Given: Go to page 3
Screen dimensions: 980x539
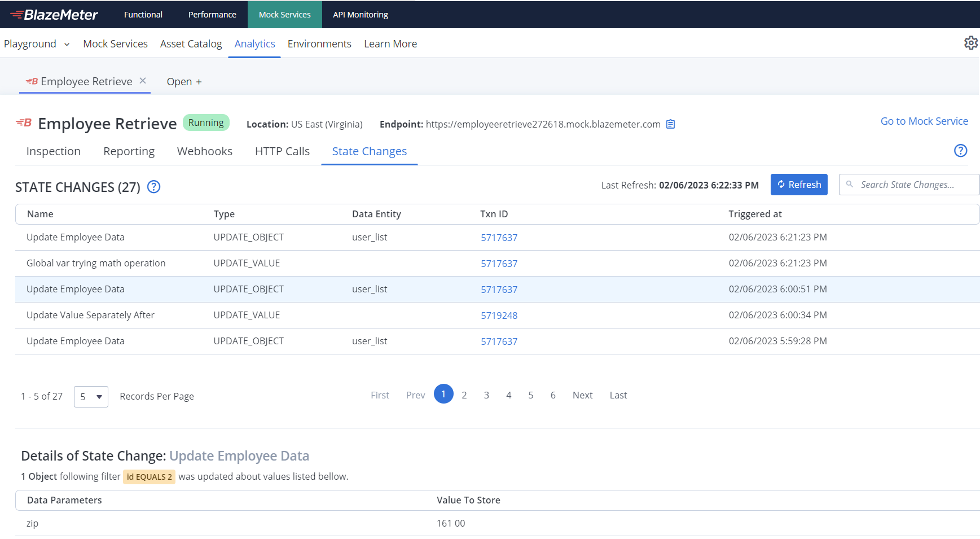Looking at the screenshot, I should click(486, 396).
